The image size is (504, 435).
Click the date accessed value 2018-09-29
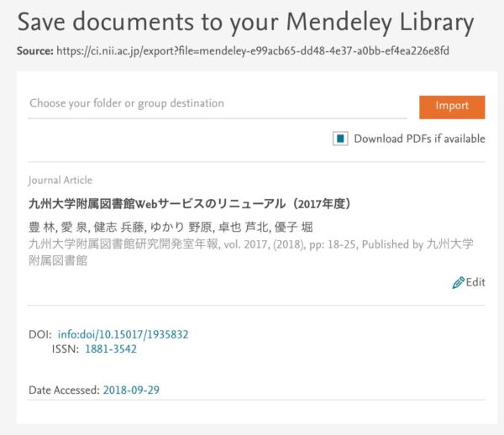pyautogui.click(x=131, y=390)
